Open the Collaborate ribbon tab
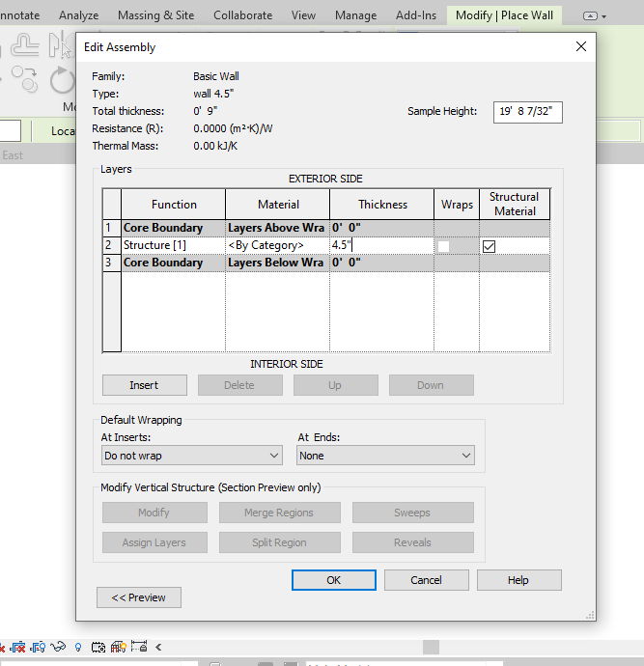Image resolution: width=644 pixels, height=666 pixels. 242,15
